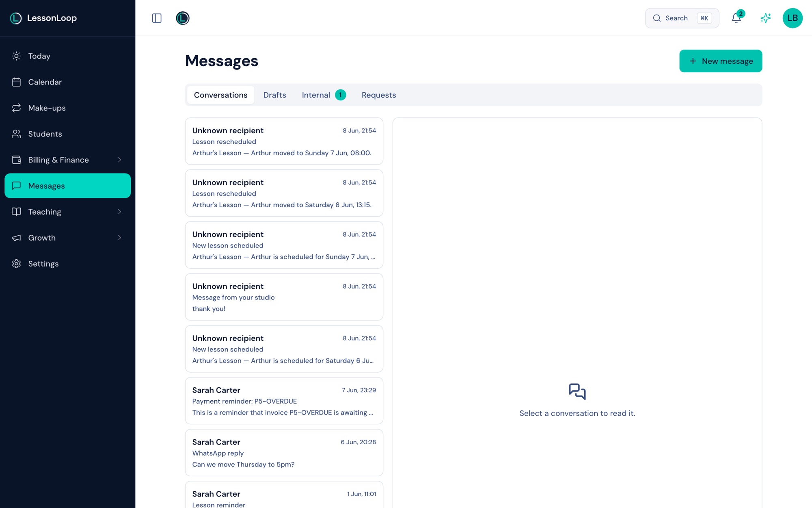Click the Calendar icon in sidebar
Image resolution: width=812 pixels, height=508 pixels.
[16, 82]
